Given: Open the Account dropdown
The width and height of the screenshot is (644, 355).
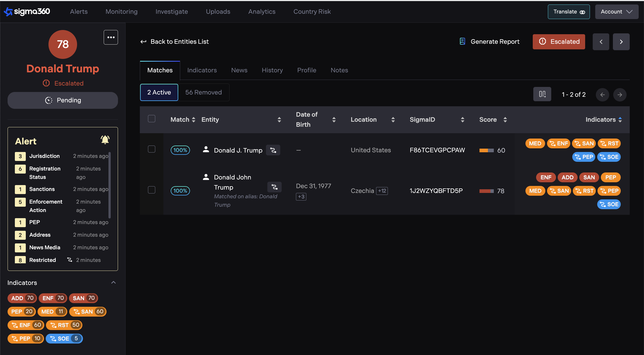Looking at the screenshot, I should (617, 12).
